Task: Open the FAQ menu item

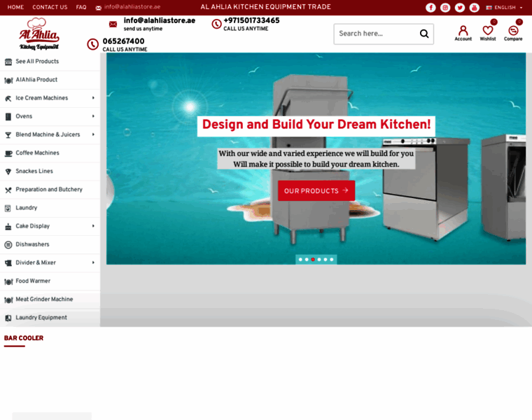Action: (x=81, y=7)
